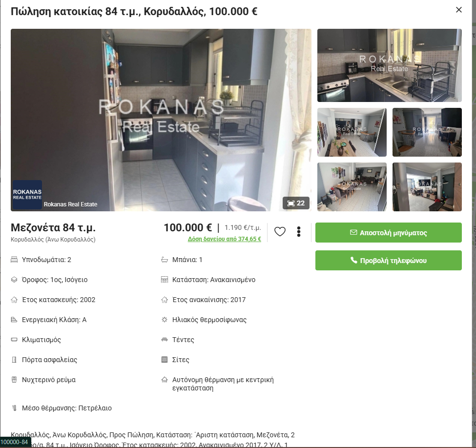Click the Rokanas Real Estate agency logo
Image resolution: width=476 pixels, height=448 pixels.
27,195
